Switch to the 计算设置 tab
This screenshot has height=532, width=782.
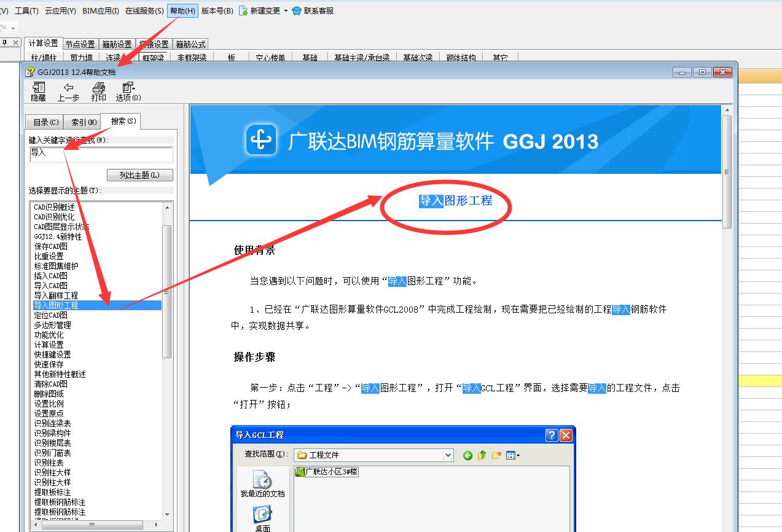coord(43,44)
